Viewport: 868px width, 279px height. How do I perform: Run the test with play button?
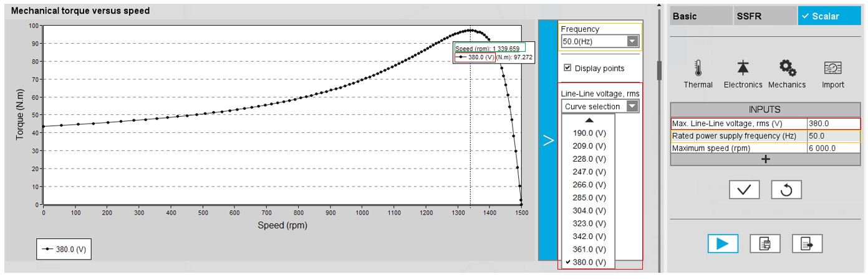click(723, 243)
